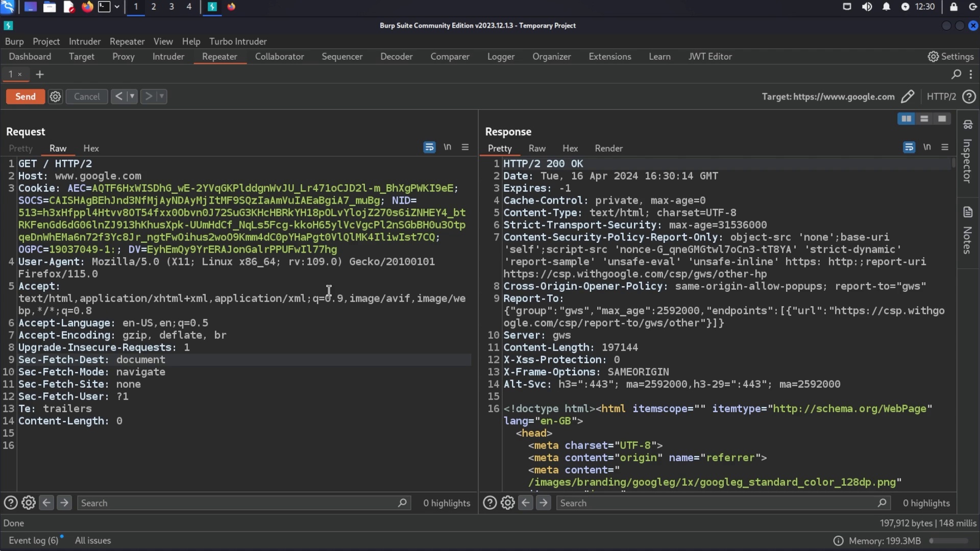Image resolution: width=980 pixels, height=551 pixels.
Task: Switch request view to Hex
Action: click(91, 148)
